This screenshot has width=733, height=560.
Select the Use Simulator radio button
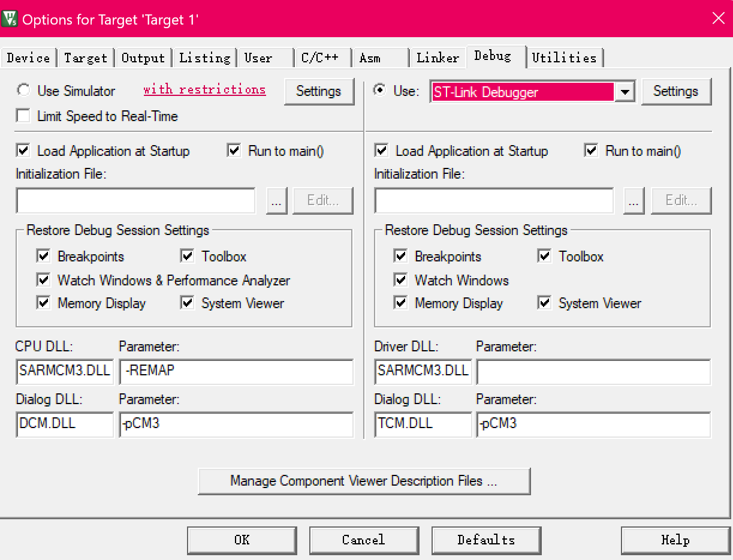[23, 91]
